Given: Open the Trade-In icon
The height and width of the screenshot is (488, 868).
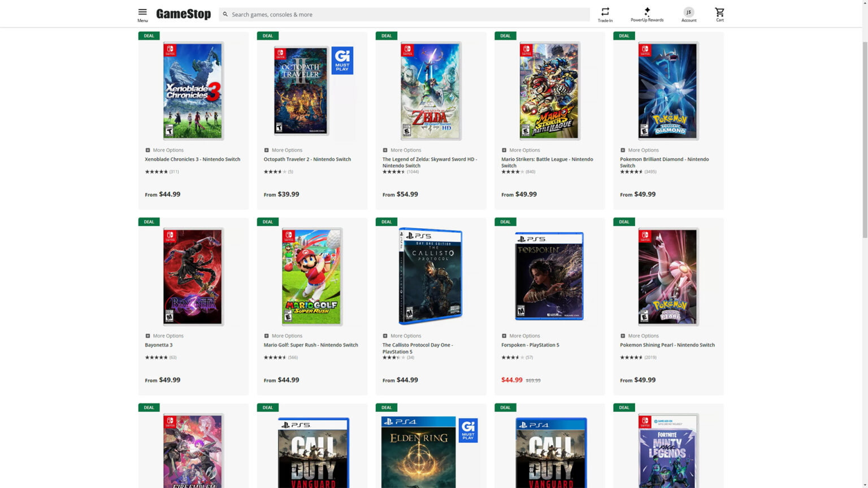Looking at the screenshot, I should point(605,12).
